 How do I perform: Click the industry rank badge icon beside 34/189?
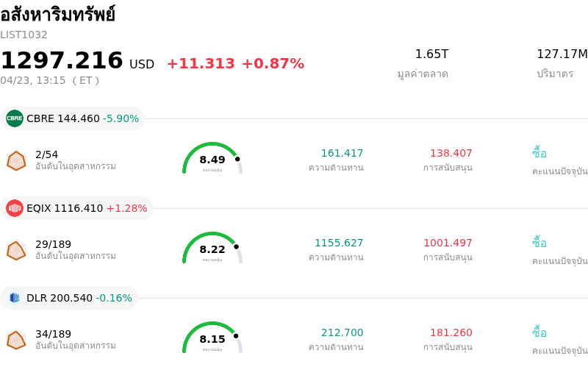point(16,340)
